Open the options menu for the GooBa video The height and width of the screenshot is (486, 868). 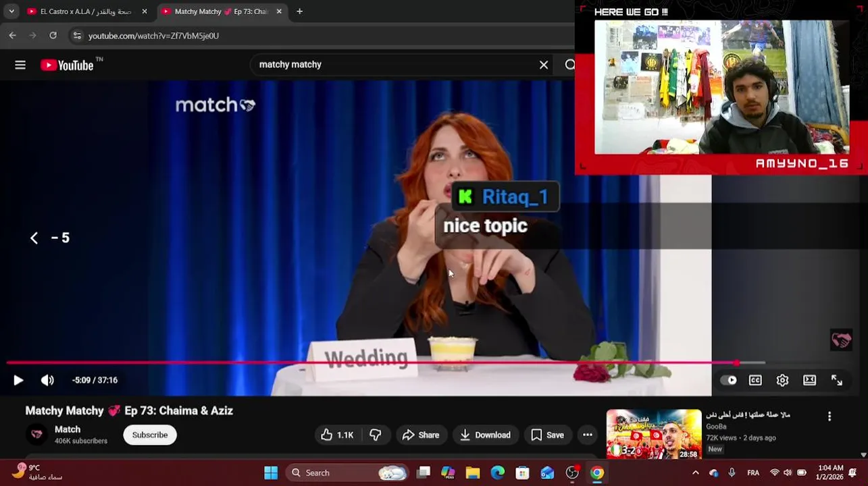829,417
